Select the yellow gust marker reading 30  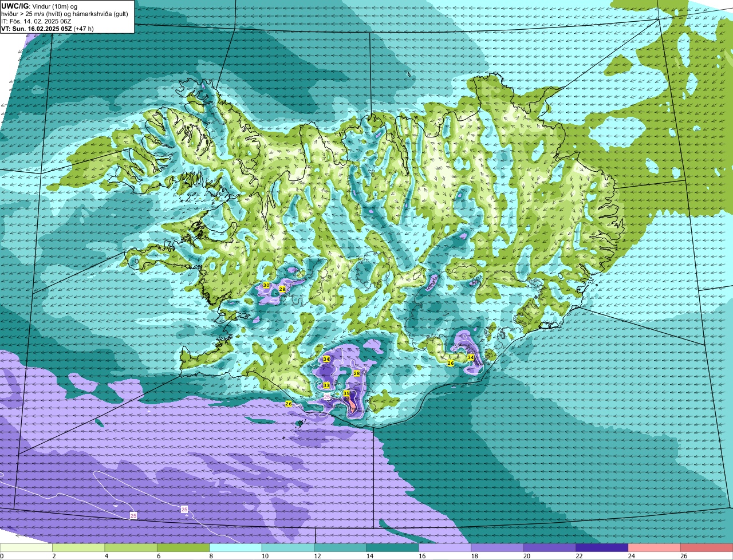coord(266,285)
